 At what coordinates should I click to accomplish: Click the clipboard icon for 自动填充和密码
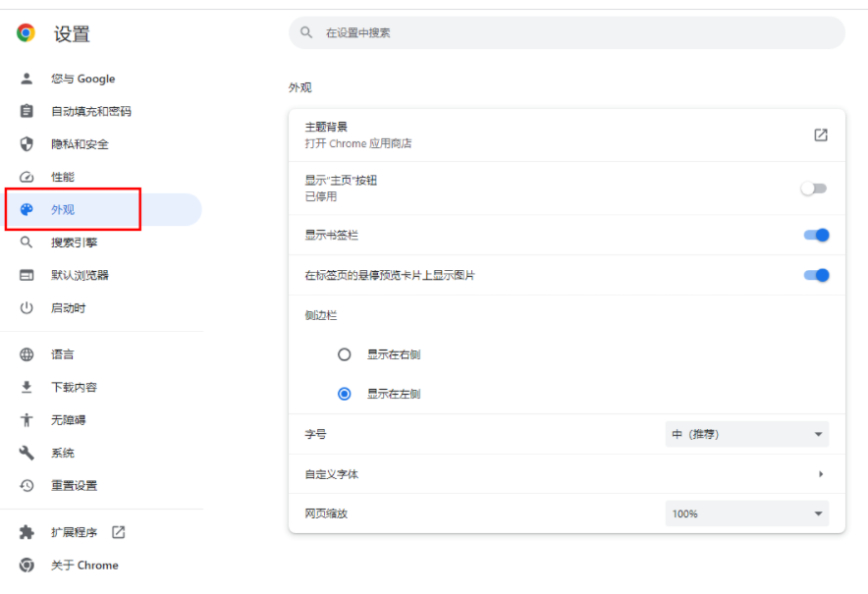coord(27,111)
